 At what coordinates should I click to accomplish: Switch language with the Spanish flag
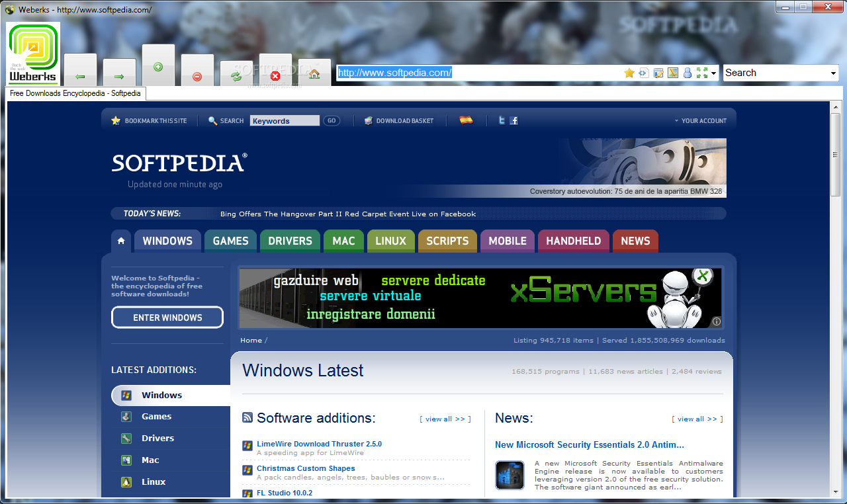pyautogui.click(x=466, y=120)
